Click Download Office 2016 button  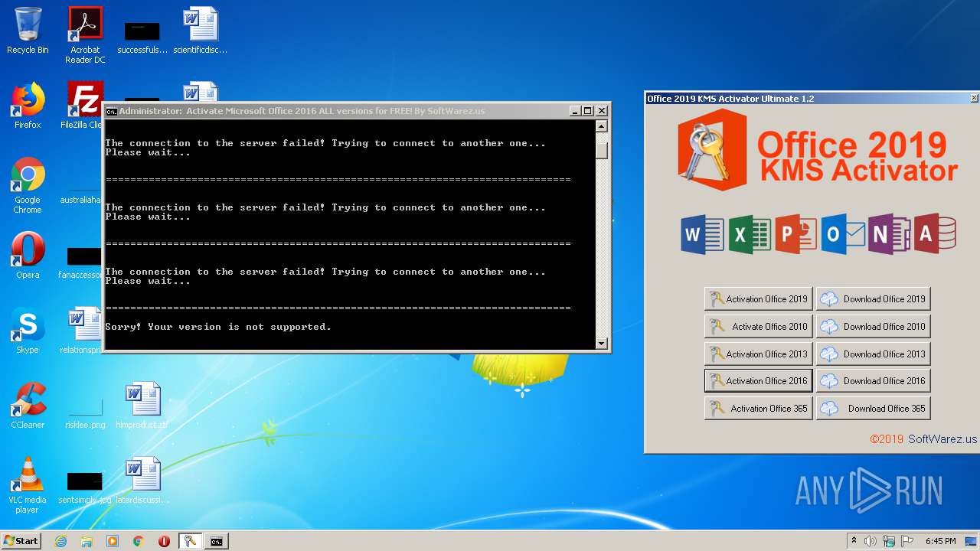point(874,381)
